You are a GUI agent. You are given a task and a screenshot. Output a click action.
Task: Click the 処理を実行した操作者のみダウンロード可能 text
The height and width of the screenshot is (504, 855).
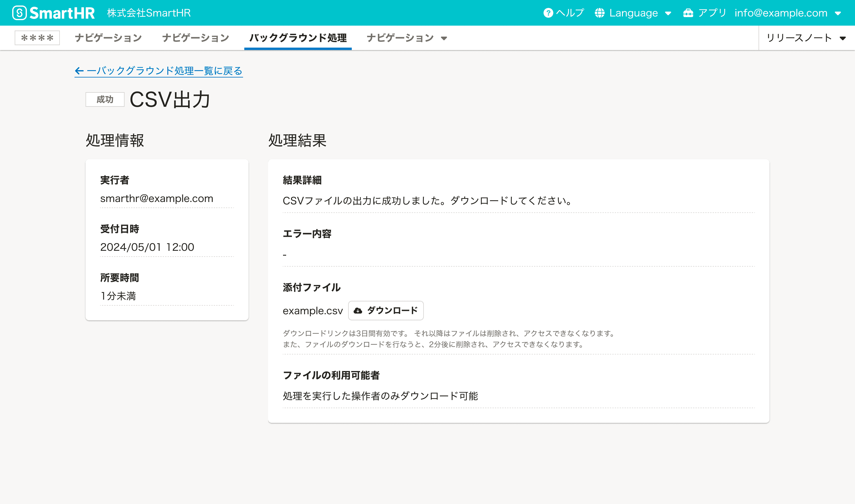coord(380,396)
